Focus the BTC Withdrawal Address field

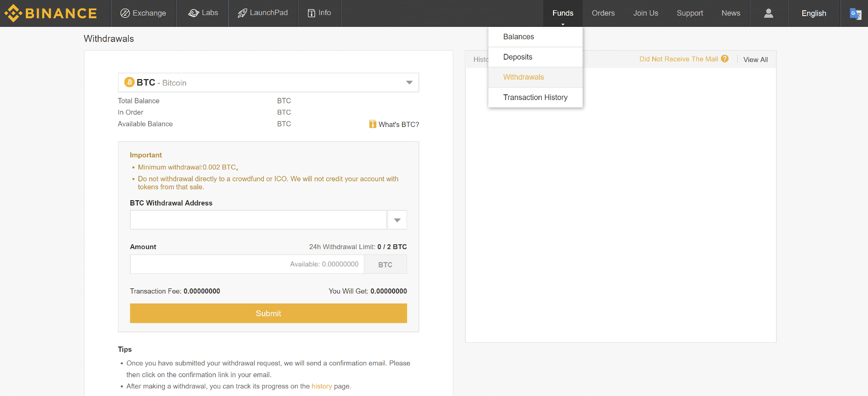258,220
